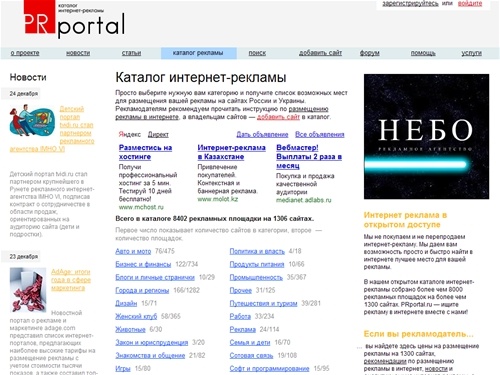
Task: Open the 'о проекте' menu item
Action: coord(25,53)
